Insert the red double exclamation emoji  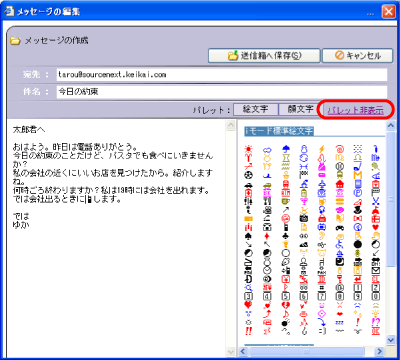tap(248, 331)
